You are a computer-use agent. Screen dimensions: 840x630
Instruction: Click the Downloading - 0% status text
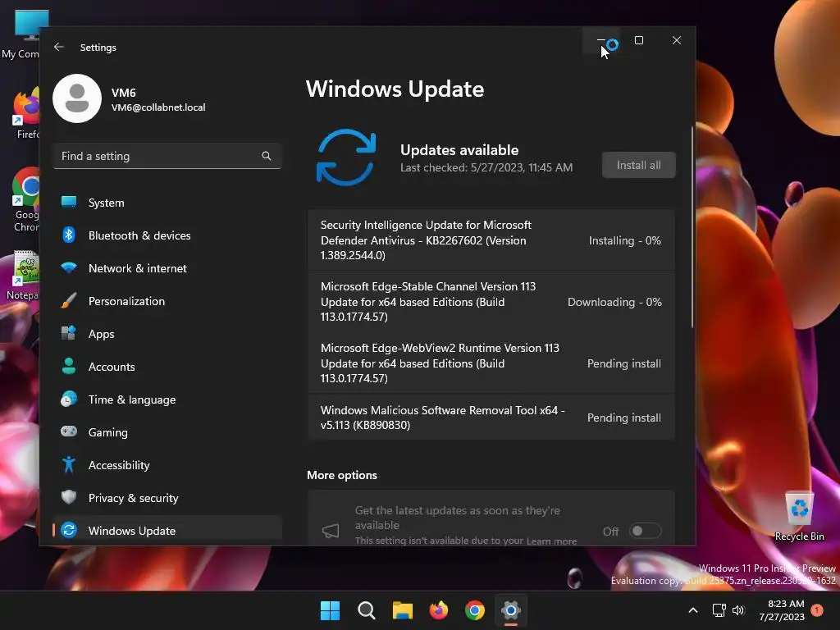pyautogui.click(x=614, y=302)
